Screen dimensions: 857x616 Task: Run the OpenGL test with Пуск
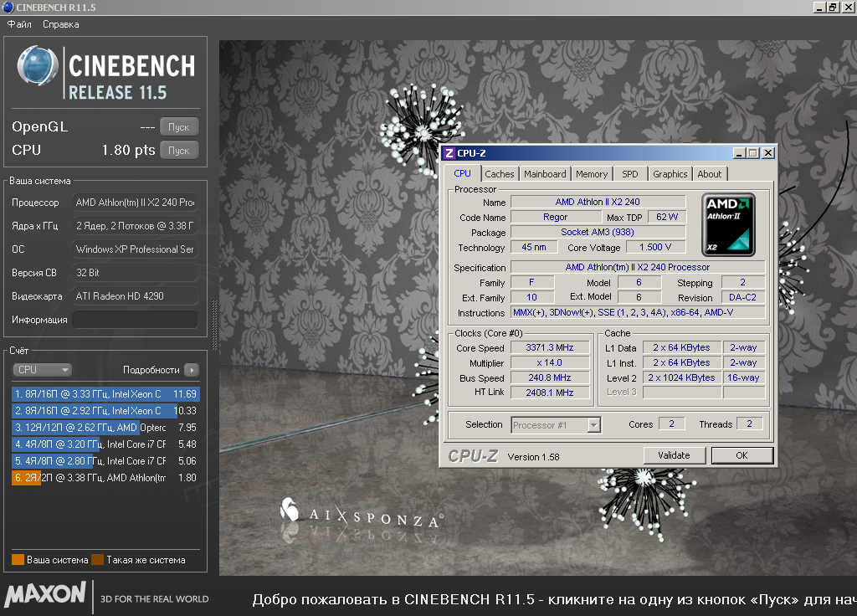tap(179, 127)
